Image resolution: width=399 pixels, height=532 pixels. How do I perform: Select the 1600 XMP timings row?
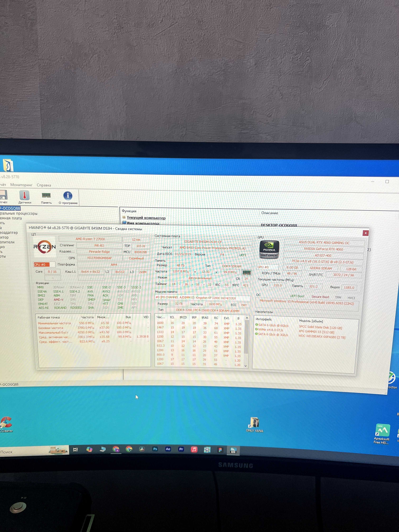coord(199,323)
